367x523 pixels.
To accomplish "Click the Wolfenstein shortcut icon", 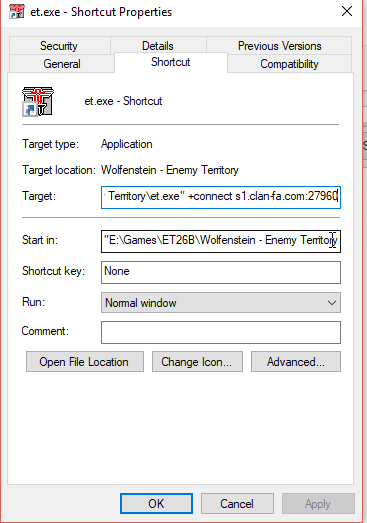I will click(38, 101).
